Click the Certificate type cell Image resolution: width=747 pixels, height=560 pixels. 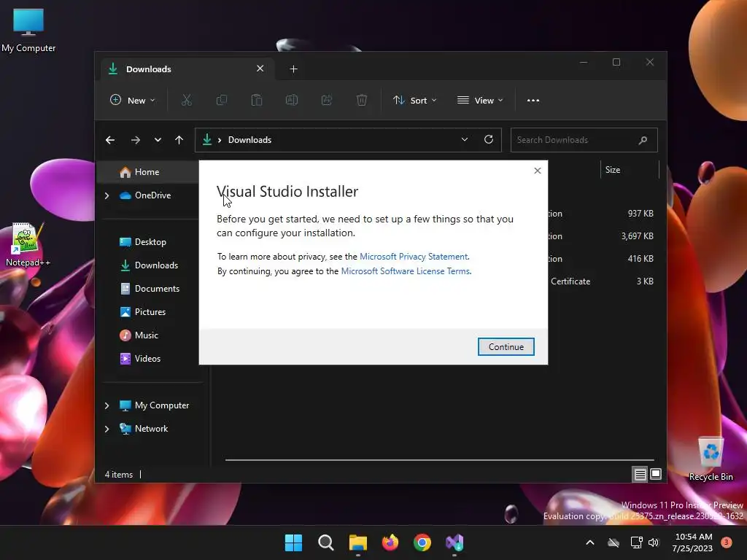pyautogui.click(x=570, y=281)
